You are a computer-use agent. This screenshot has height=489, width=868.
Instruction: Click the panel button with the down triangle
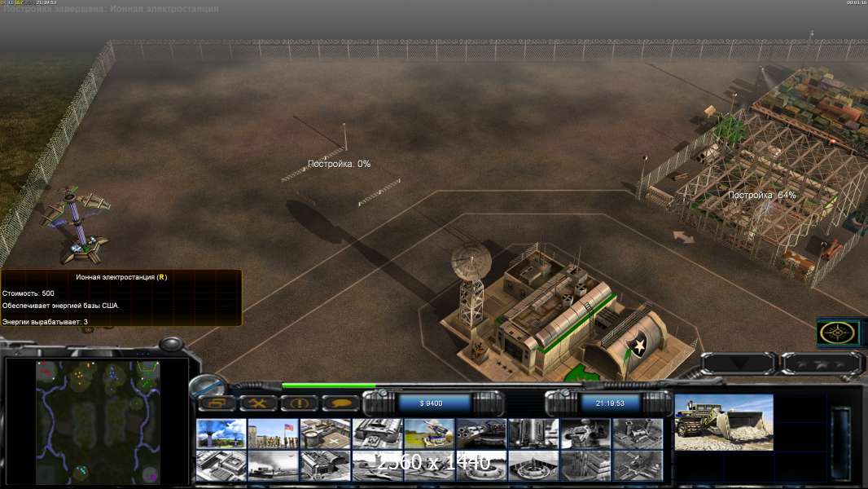[x=739, y=363]
